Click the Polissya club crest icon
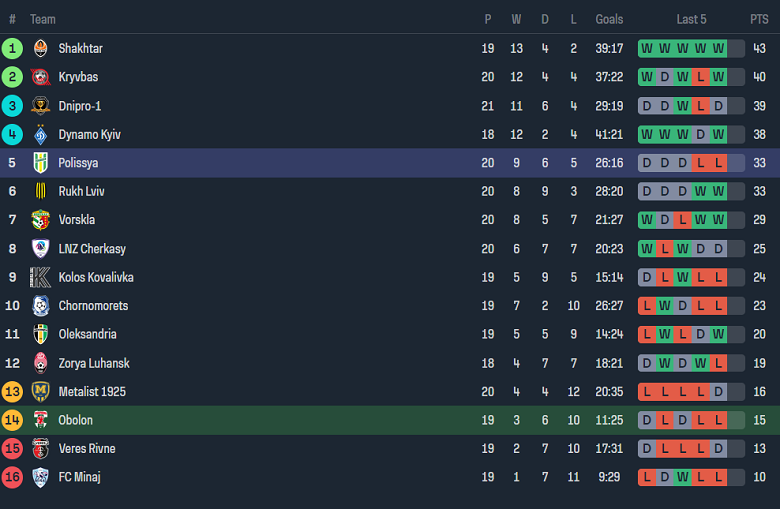Image resolution: width=780 pixels, height=509 pixels. click(x=41, y=163)
